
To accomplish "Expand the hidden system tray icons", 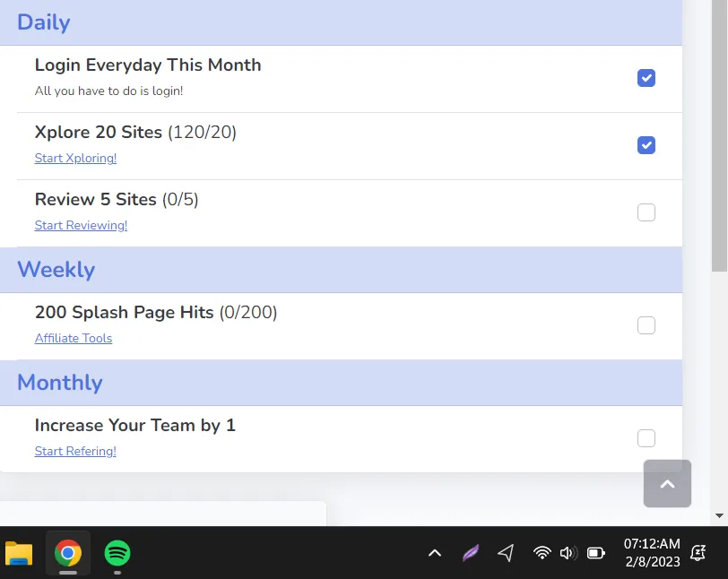I will (x=435, y=553).
